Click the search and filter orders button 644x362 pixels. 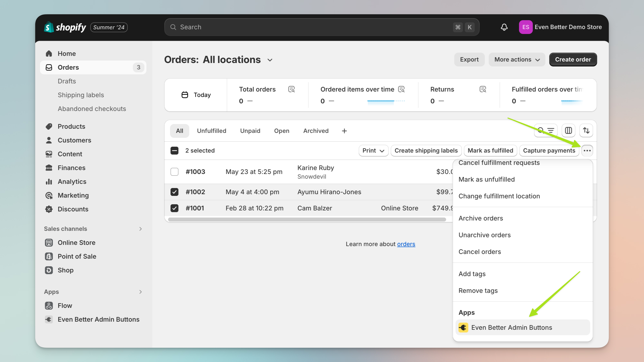[x=546, y=130]
